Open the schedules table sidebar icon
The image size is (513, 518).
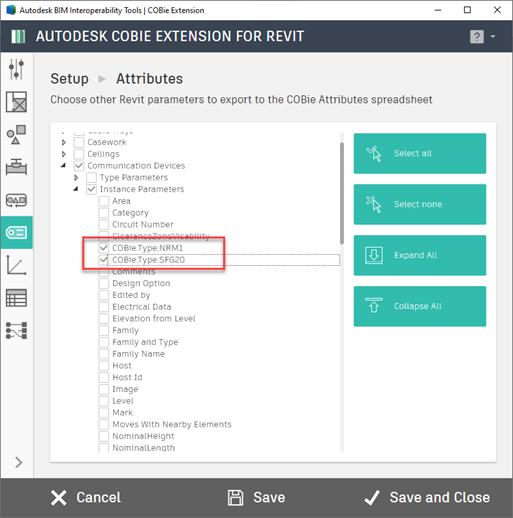16,298
